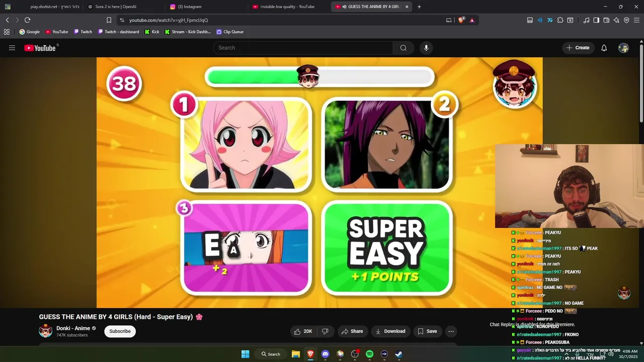The width and height of the screenshot is (644, 362).
Task: Open the Brave Shields lion icon
Action: [461, 20]
